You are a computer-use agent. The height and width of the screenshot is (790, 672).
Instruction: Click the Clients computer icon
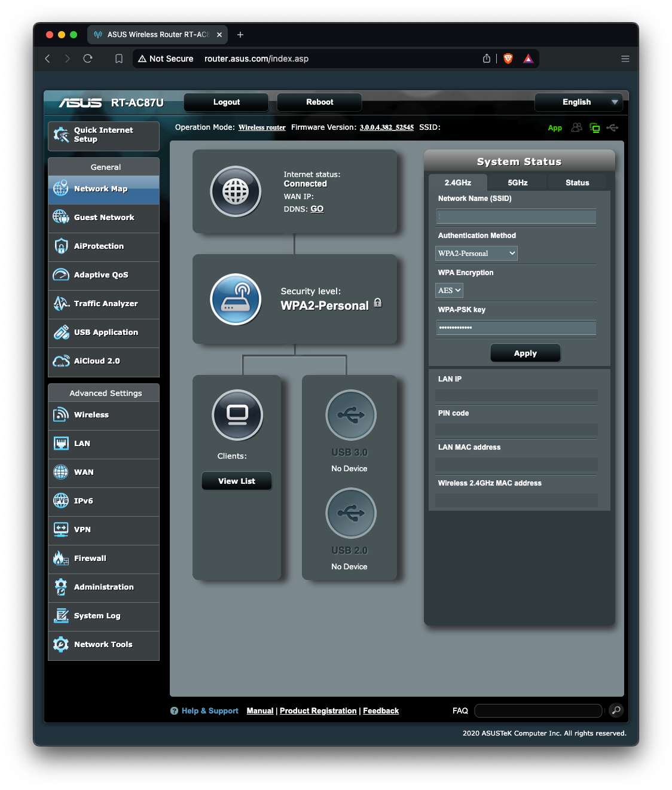click(x=237, y=415)
